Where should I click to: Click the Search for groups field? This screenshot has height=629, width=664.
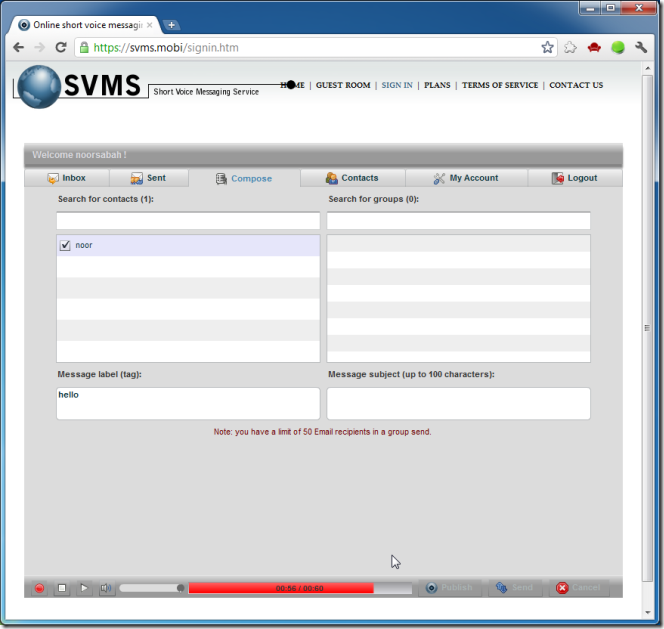(x=458, y=221)
